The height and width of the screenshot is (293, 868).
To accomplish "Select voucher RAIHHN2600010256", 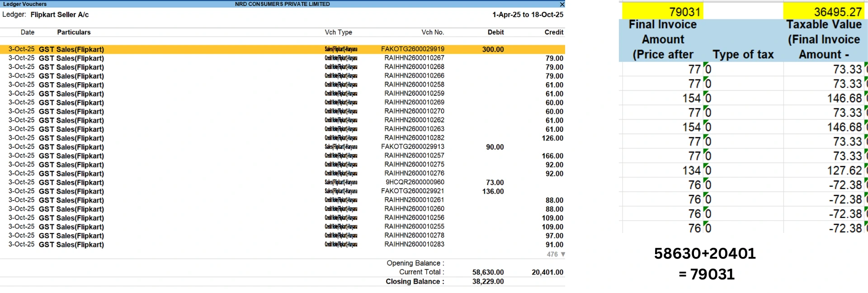I will (283, 218).
